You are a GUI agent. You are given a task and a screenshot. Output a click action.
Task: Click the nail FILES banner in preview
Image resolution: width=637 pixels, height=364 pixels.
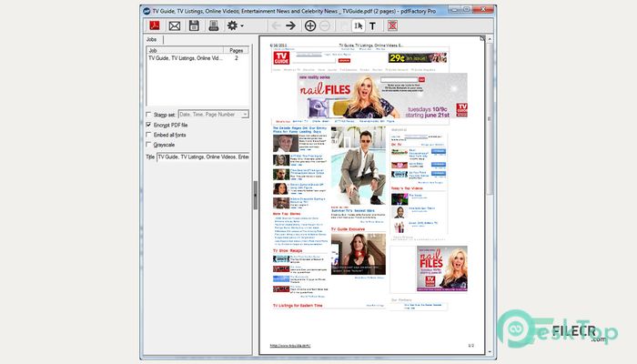[382, 96]
